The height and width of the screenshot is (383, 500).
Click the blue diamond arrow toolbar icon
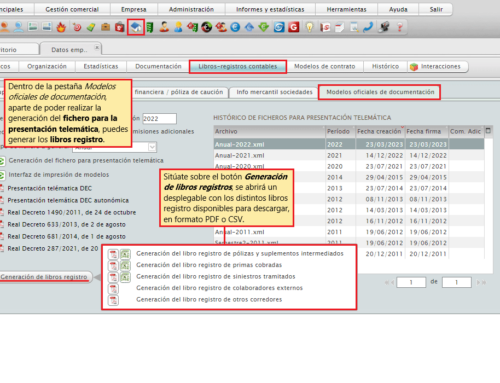(249, 27)
